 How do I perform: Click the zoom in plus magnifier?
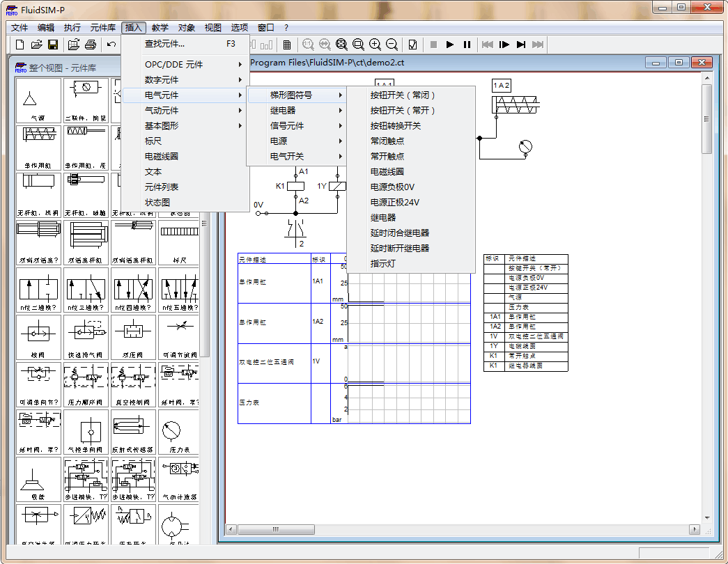click(375, 45)
